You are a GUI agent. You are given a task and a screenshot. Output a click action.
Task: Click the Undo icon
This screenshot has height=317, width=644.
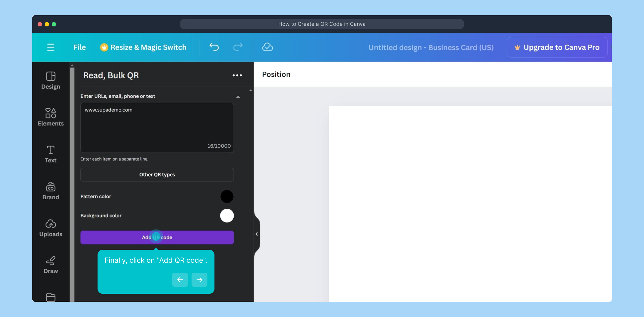tap(214, 47)
